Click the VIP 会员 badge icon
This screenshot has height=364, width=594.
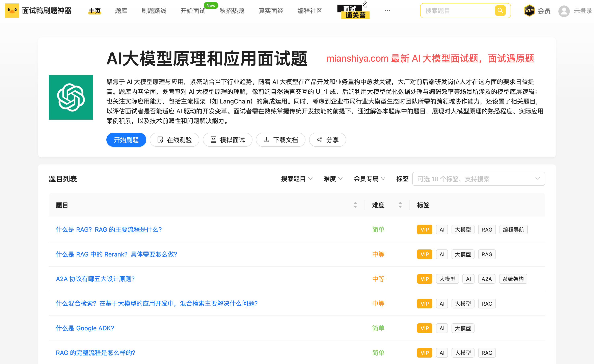tap(529, 11)
